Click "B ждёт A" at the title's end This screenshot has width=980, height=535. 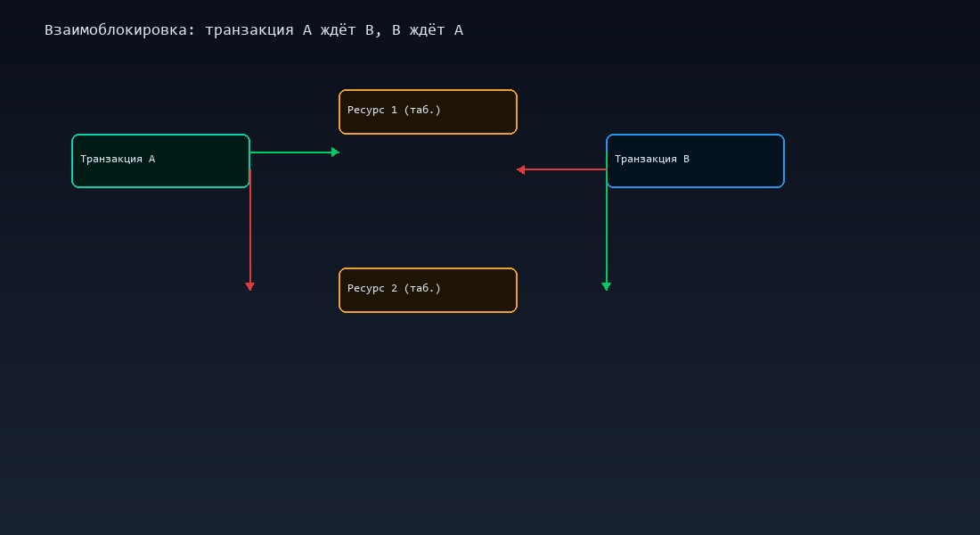point(428,30)
